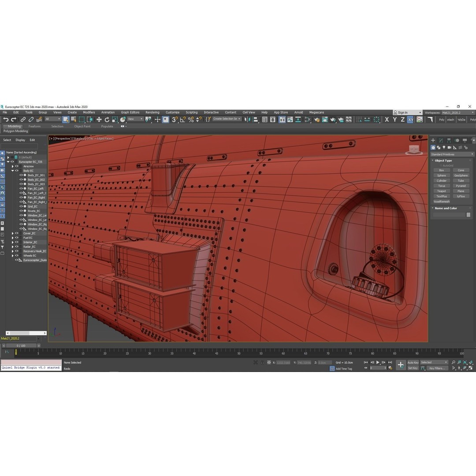
Task: Restrict transform to Z axis
Action: tap(402, 119)
